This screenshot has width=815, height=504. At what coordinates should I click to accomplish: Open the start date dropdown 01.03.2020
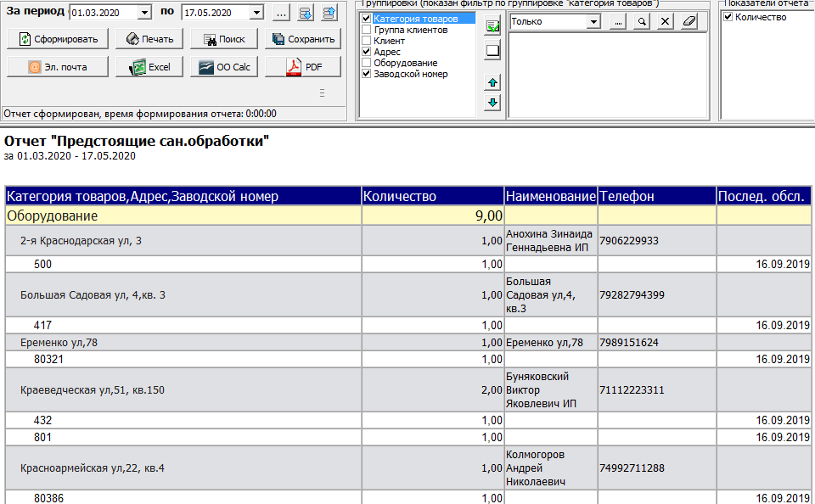pos(143,13)
